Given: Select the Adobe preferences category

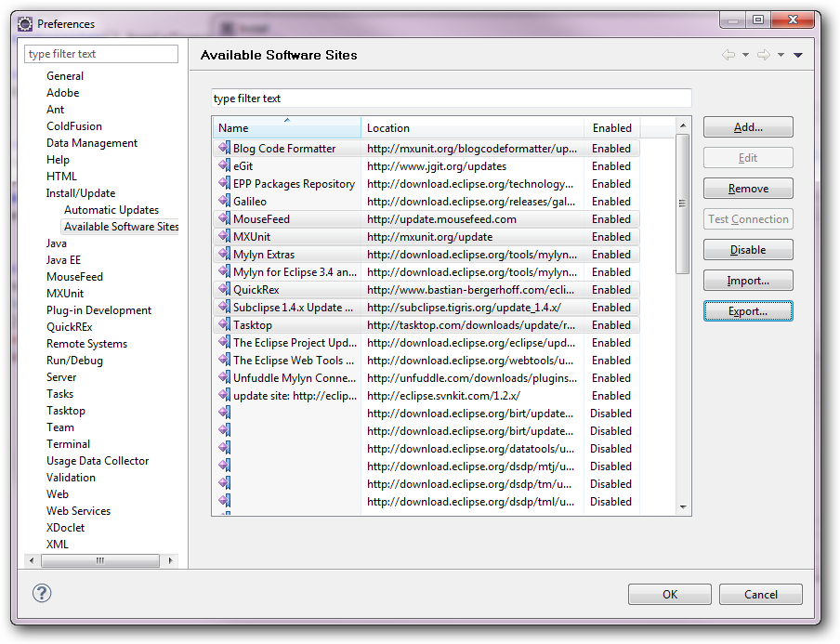Looking at the screenshot, I should [62, 93].
